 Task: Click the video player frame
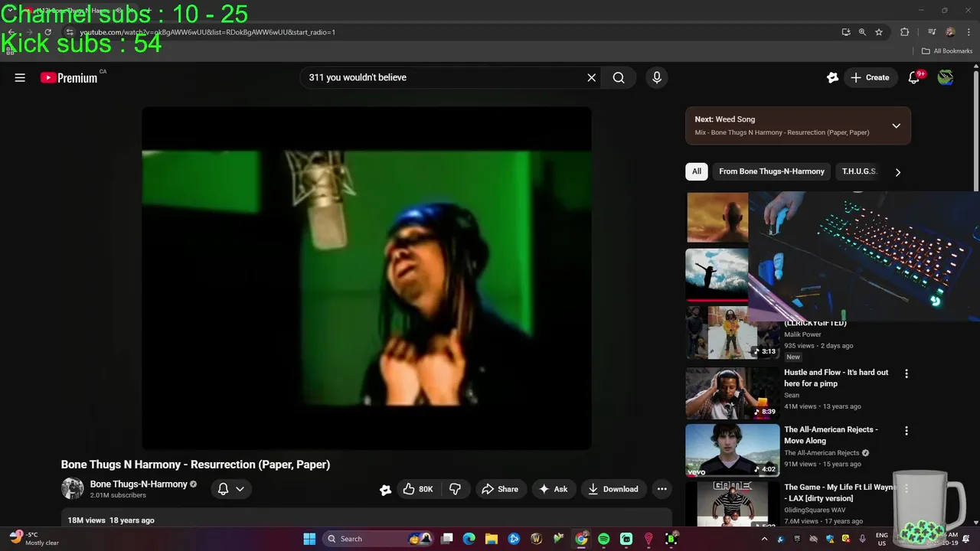(366, 278)
